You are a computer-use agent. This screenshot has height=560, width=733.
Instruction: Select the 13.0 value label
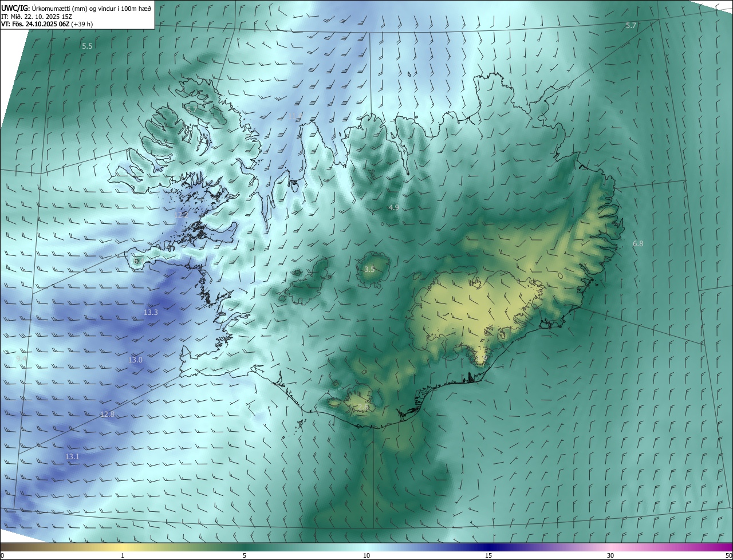135,360
